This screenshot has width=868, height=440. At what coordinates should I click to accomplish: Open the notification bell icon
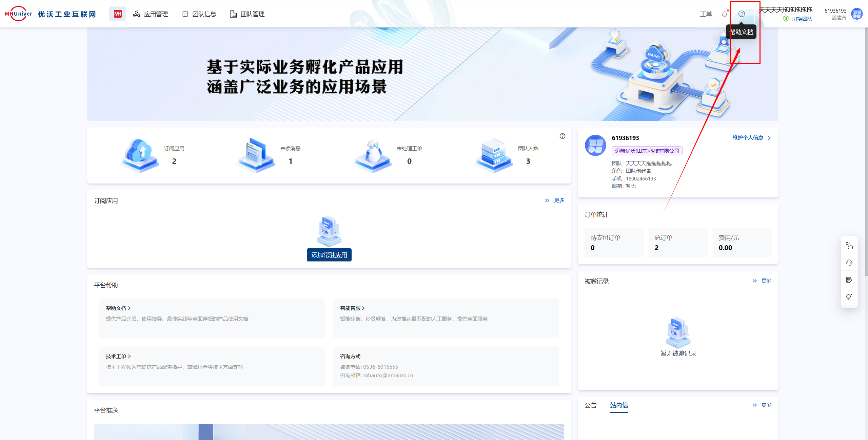[x=724, y=14]
